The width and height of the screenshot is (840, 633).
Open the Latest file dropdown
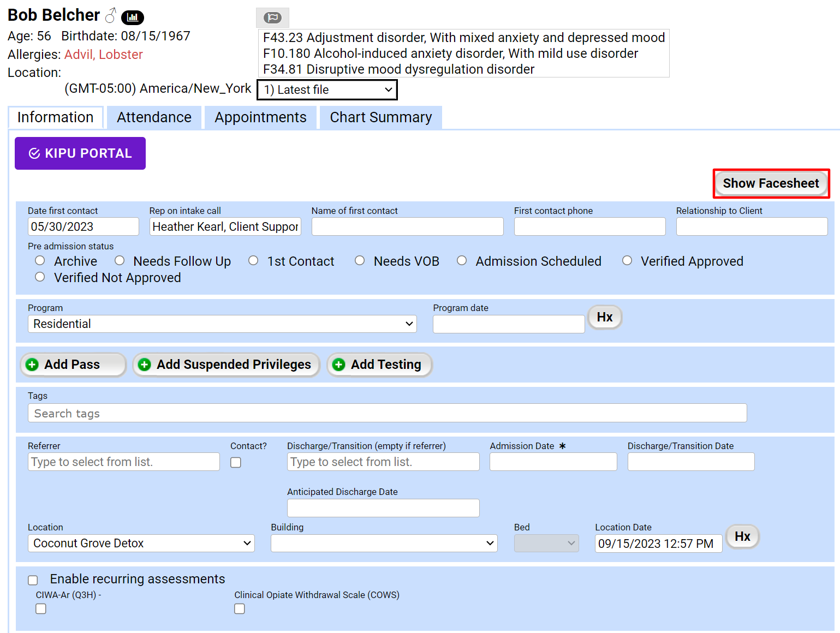click(326, 89)
